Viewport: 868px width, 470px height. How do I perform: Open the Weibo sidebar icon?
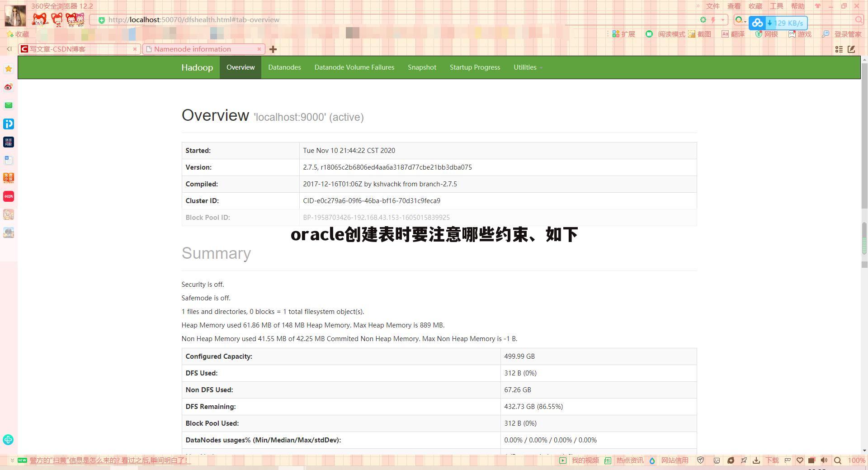9,87
